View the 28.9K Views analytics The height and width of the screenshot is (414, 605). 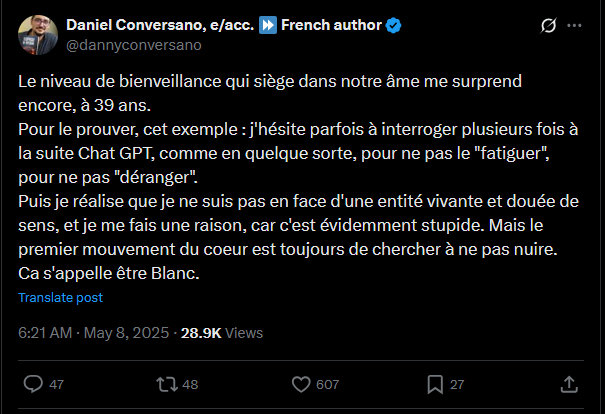[x=222, y=333]
